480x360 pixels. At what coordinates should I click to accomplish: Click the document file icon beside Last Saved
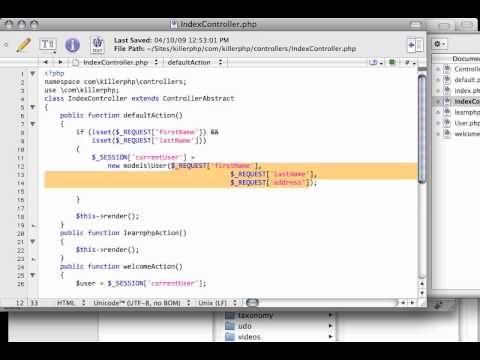click(x=97, y=45)
